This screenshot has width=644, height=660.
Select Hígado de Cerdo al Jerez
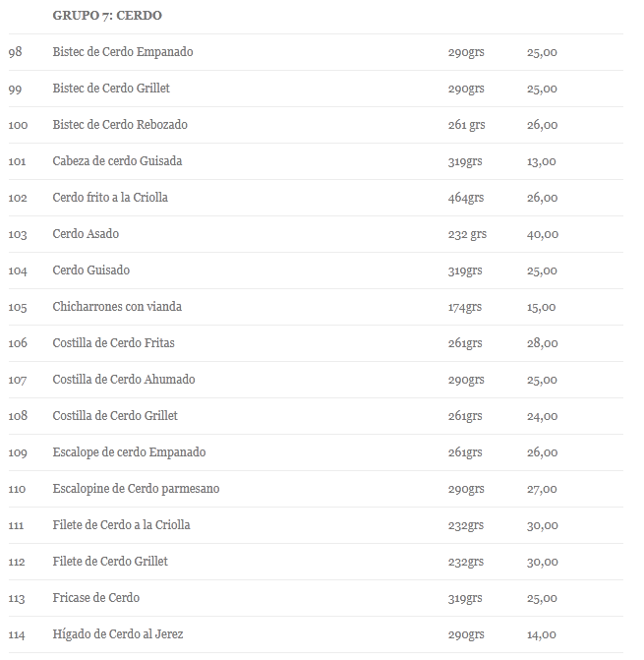click(117, 634)
